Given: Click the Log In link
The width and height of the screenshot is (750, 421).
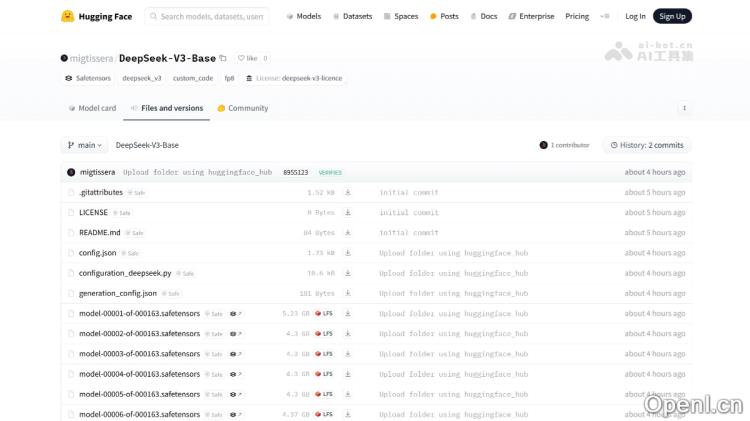Looking at the screenshot, I should [635, 16].
